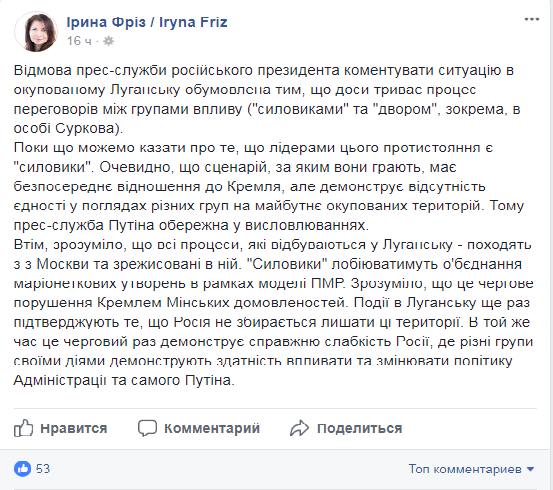Open Iryna Friz's profile photo

36,32
